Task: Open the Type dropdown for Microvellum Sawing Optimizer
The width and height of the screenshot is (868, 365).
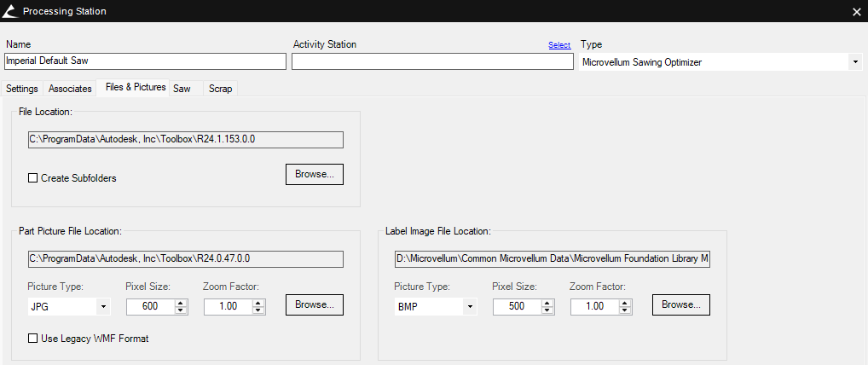Action: tap(854, 62)
